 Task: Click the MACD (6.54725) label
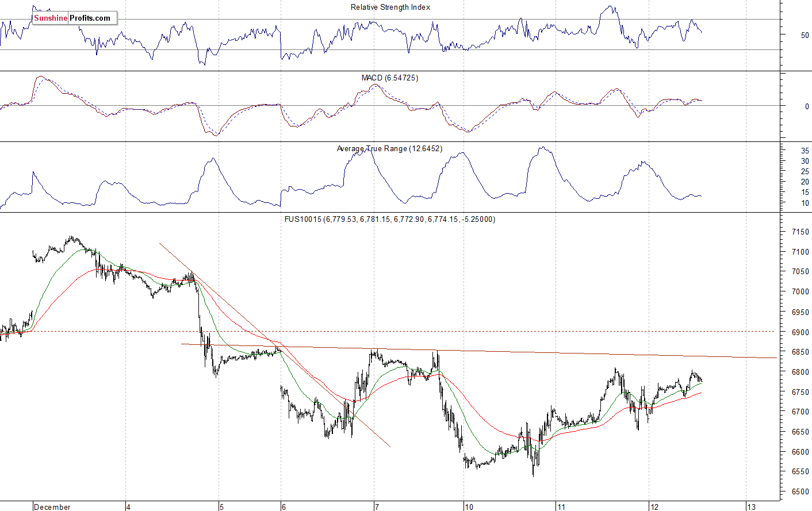[390, 78]
